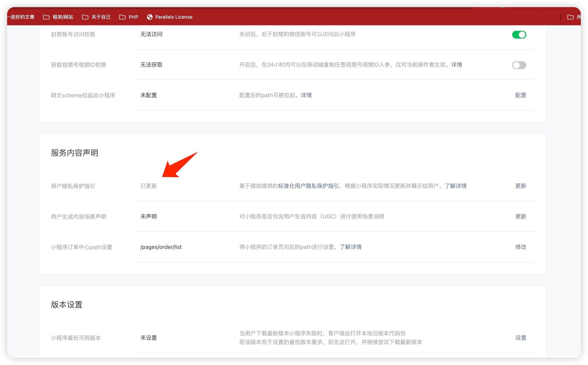
Task: Click the UGC usage description text
Action: pyautogui.click(x=311, y=216)
